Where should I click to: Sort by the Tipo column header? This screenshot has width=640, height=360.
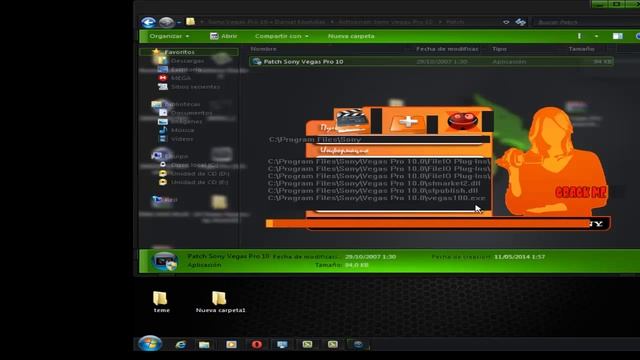pos(499,49)
